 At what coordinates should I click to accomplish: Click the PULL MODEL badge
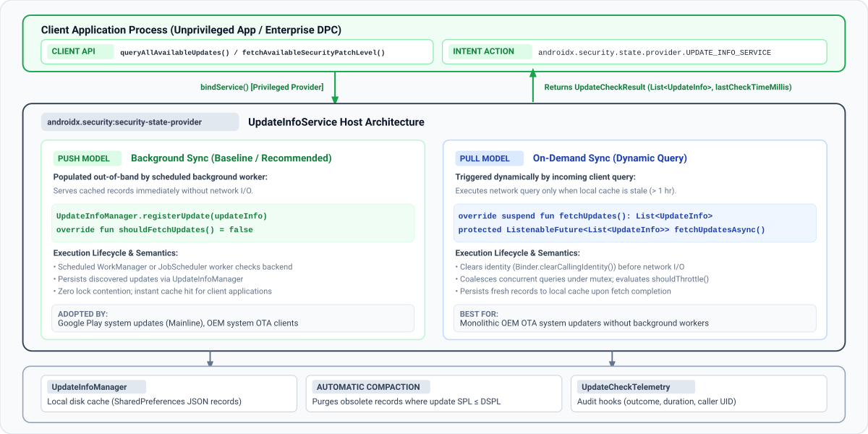click(x=490, y=158)
